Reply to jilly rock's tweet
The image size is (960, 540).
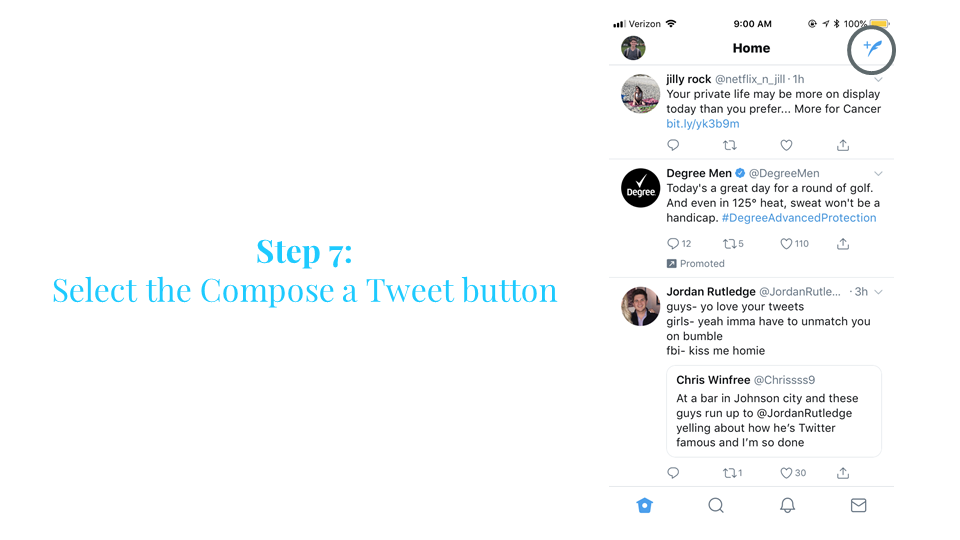673,145
